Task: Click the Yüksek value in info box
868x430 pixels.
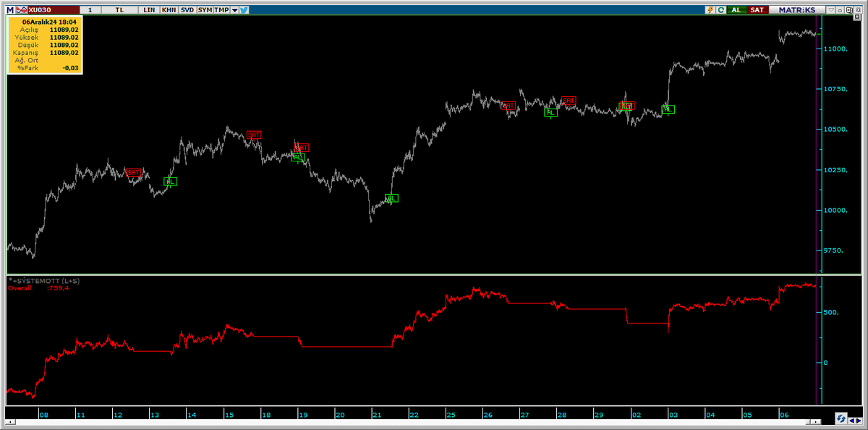Action: pos(64,38)
